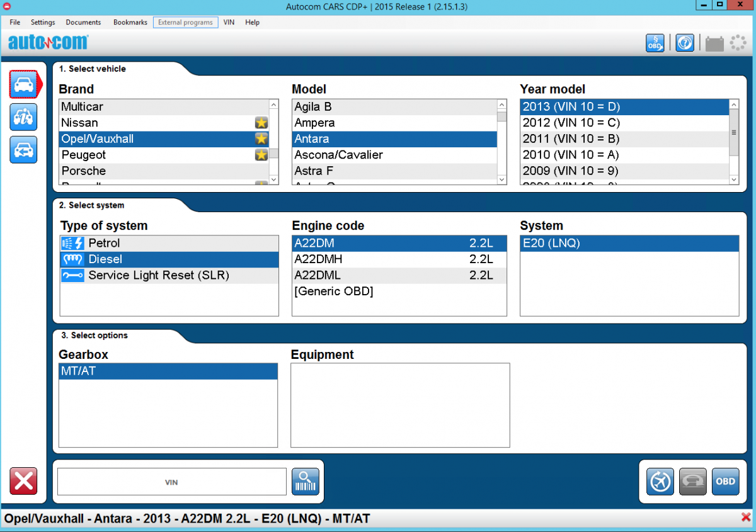This screenshot has width=756, height=532.
Task: Choose Agila B model
Action: pyautogui.click(x=394, y=107)
